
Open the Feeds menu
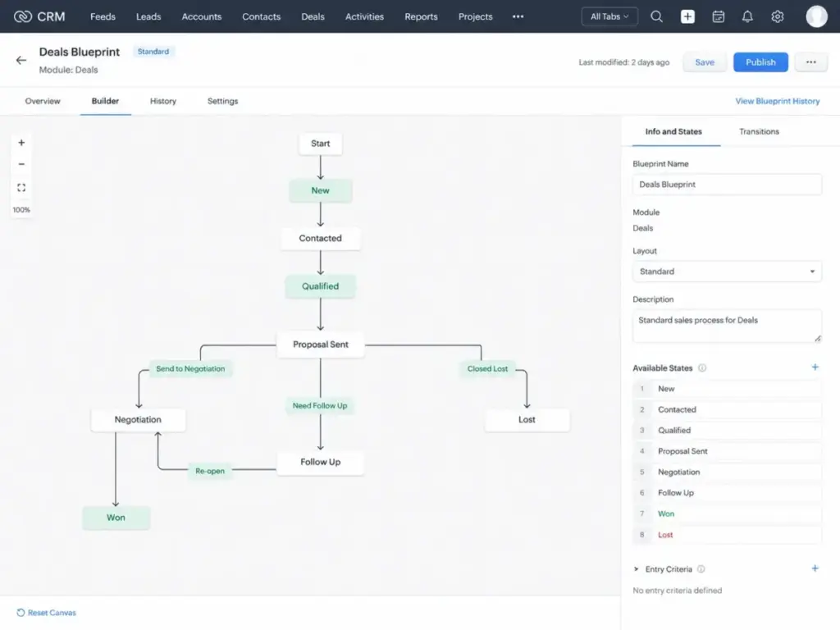[103, 16]
